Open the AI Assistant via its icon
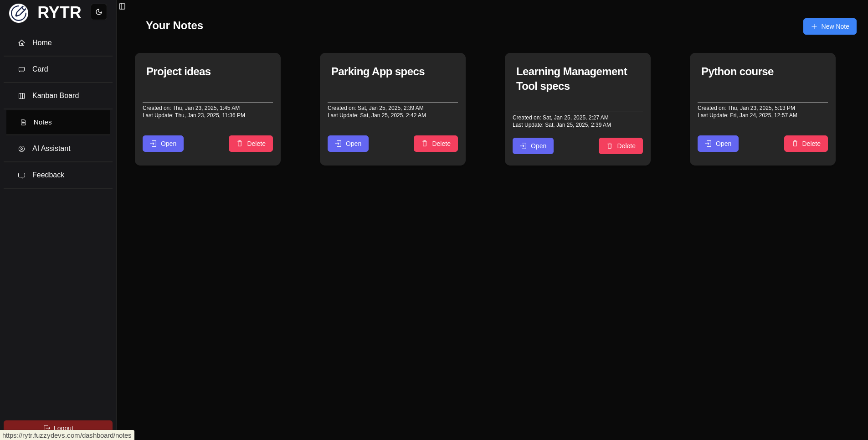Image resolution: width=868 pixels, height=440 pixels. [x=21, y=149]
